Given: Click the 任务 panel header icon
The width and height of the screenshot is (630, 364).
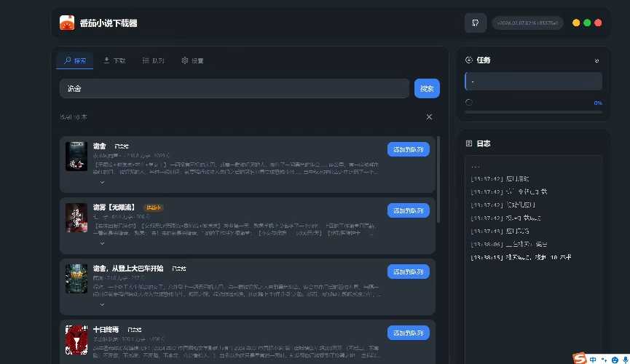Looking at the screenshot, I should pos(469,60).
